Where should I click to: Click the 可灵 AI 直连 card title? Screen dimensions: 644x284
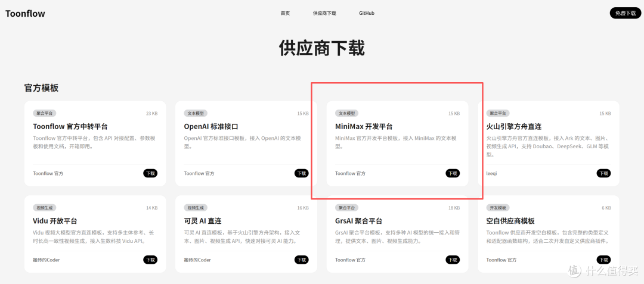pos(203,221)
